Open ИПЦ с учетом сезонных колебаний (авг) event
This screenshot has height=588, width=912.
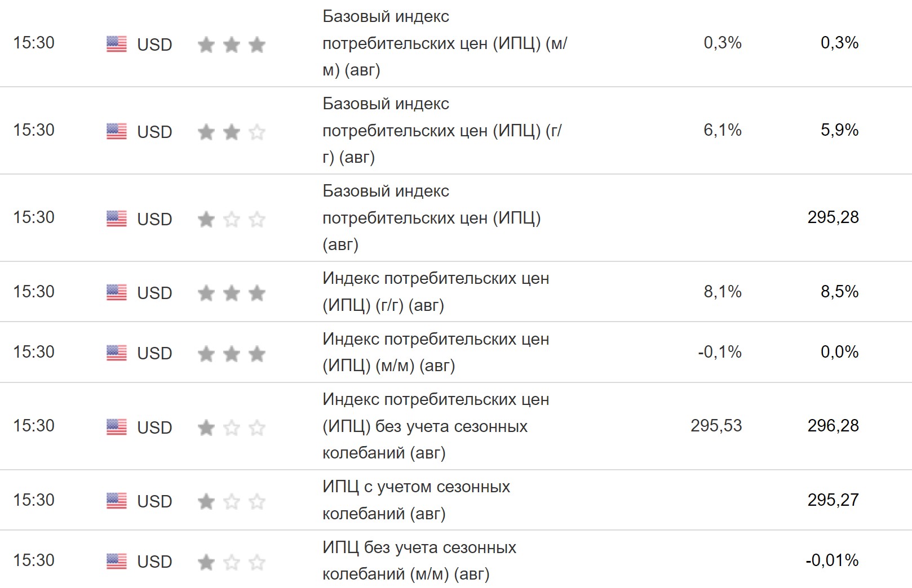tap(416, 500)
